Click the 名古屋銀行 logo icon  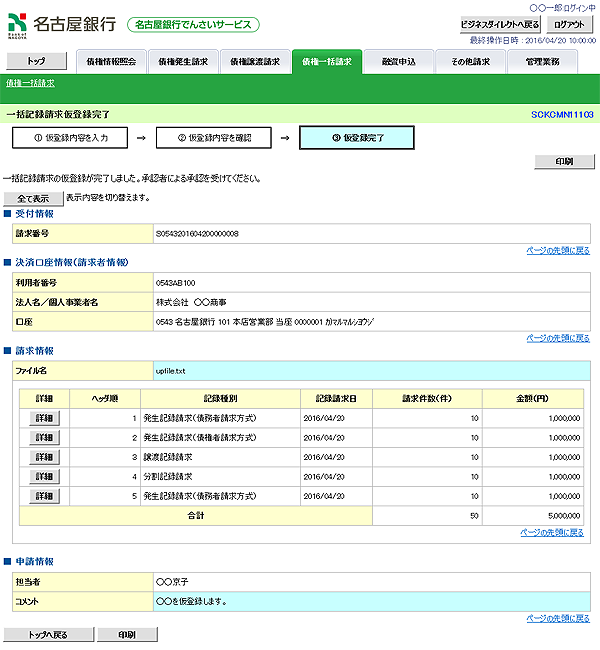[x=17, y=25]
